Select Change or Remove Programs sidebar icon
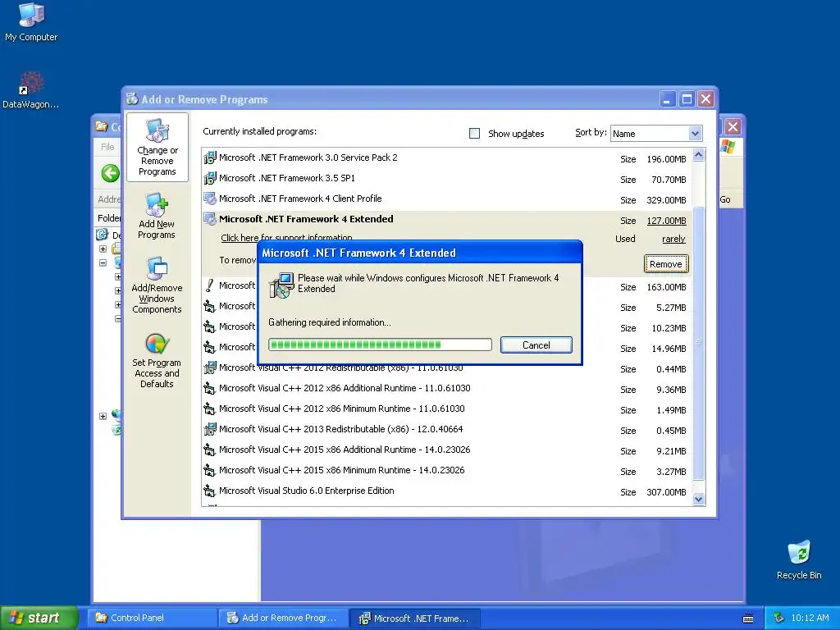 click(157, 148)
